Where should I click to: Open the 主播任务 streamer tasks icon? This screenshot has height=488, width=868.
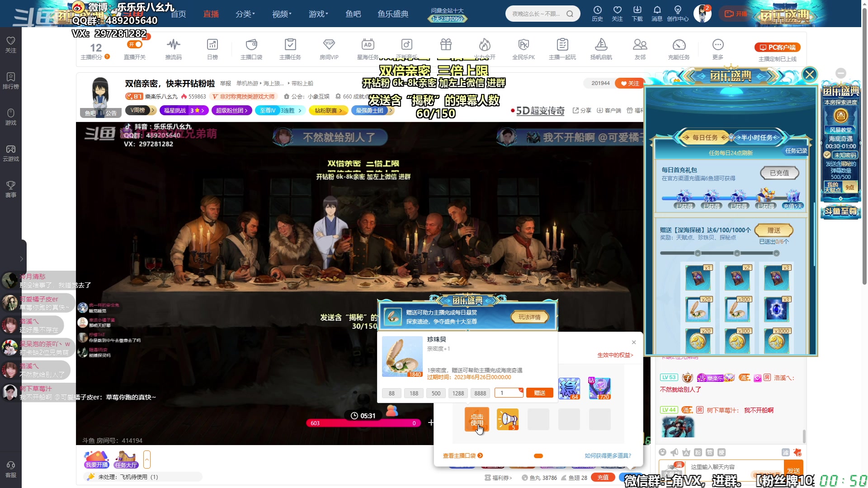tap(290, 49)
